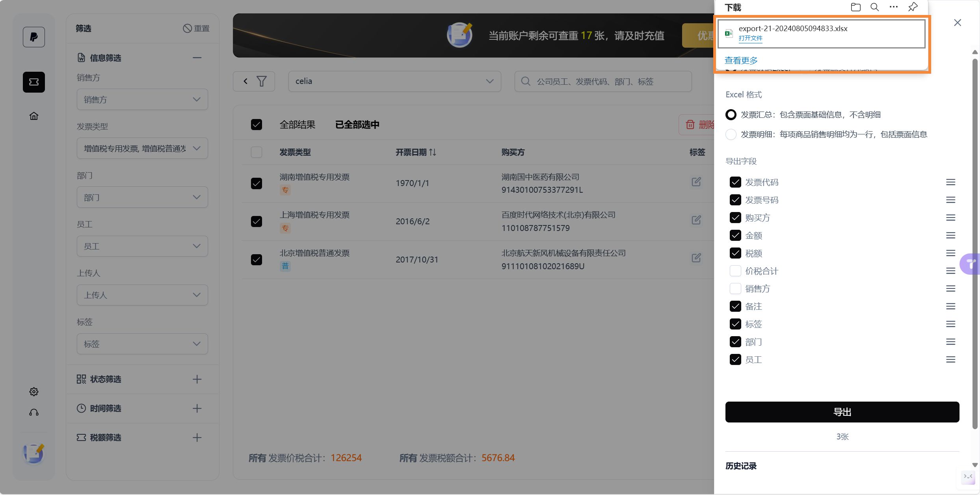980x495 pixels.
Task: Click the drag handle for 发票代码 field
Action: click(950, 182)
